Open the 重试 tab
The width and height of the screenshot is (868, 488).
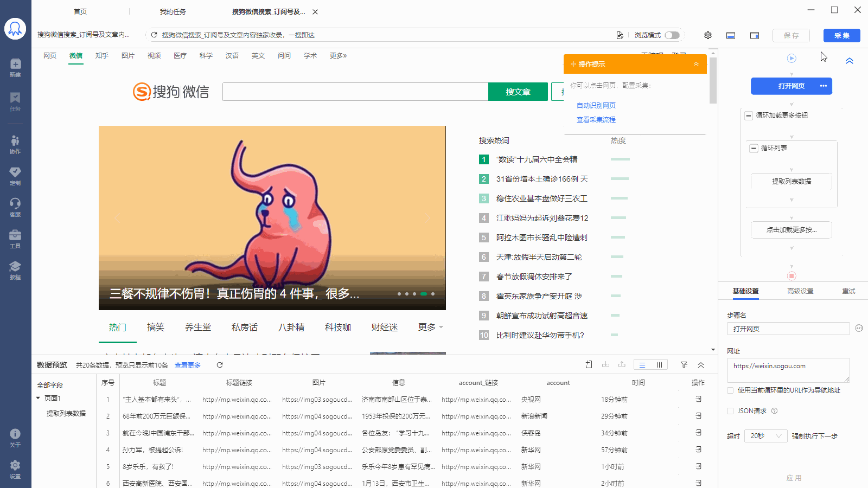click(x=848, y=291)
